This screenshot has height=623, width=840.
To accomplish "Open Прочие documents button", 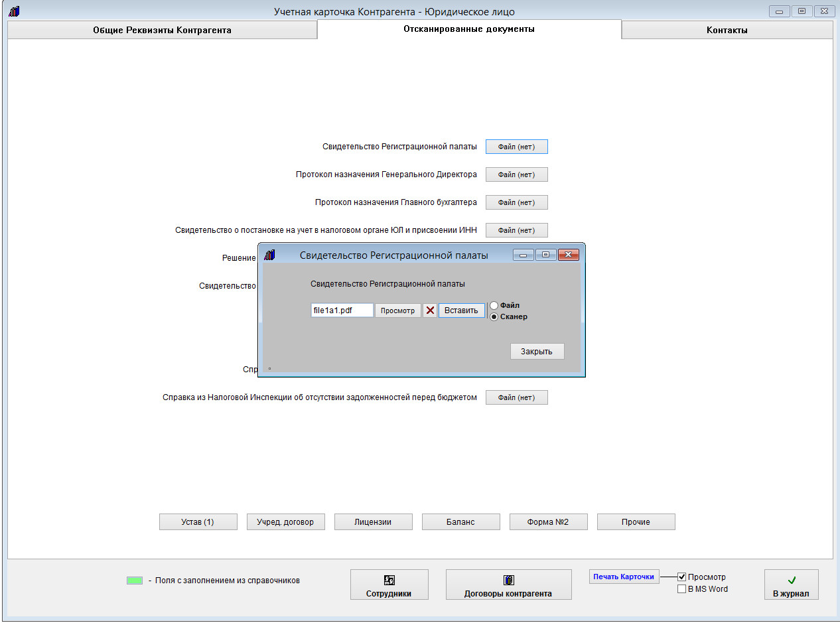I will tap(636, 522).
